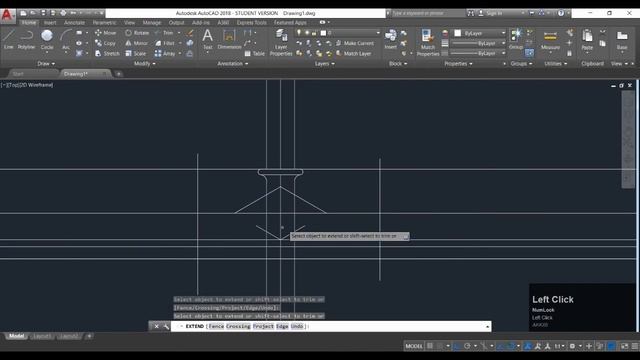The image size is (640, 360).
Task: Click the Array tool
Action: pos(165,53)
